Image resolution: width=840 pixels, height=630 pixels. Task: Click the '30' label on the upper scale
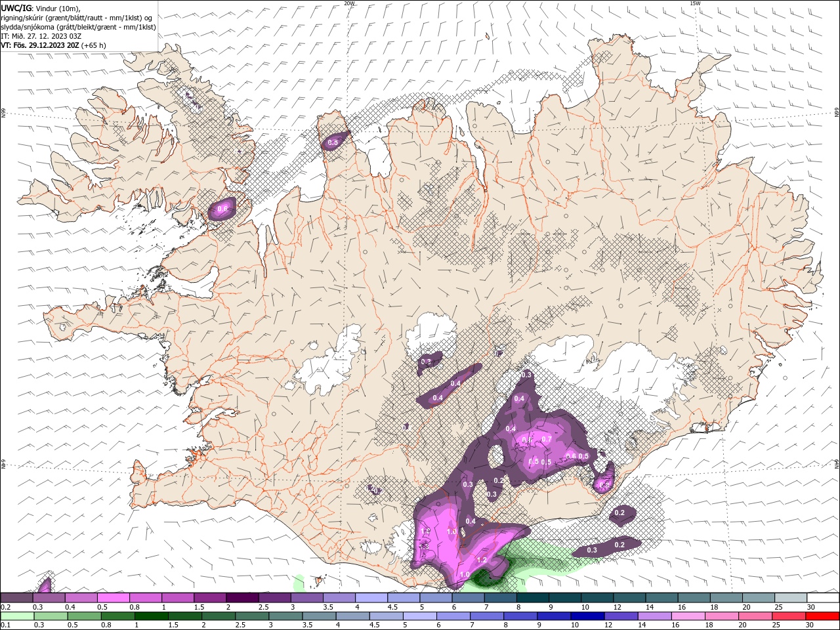coord(810,607)
